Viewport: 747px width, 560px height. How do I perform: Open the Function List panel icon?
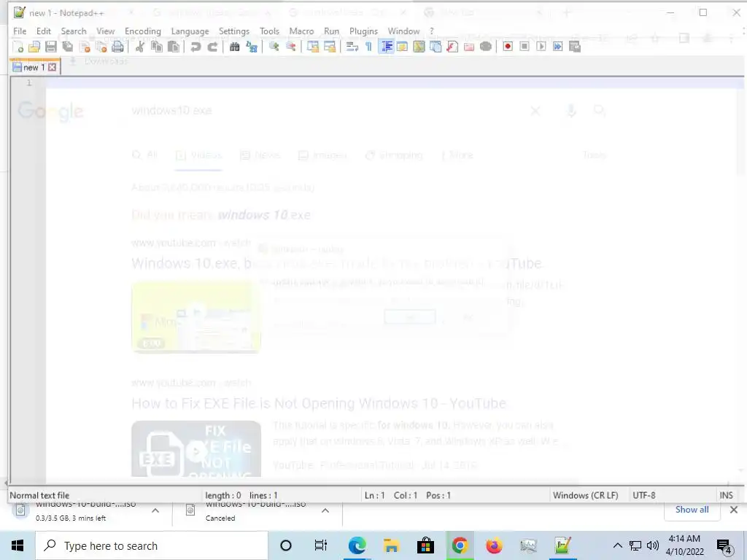(452, 47)
